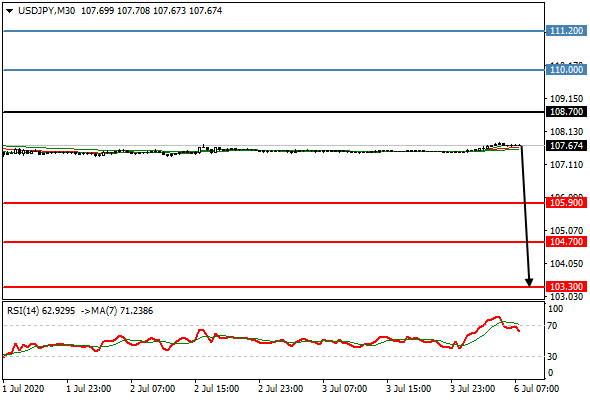The height and width of the screenshot is (400, 590).
Task: Select the red horizontal line at 104.700
Action: click(274, 242)
